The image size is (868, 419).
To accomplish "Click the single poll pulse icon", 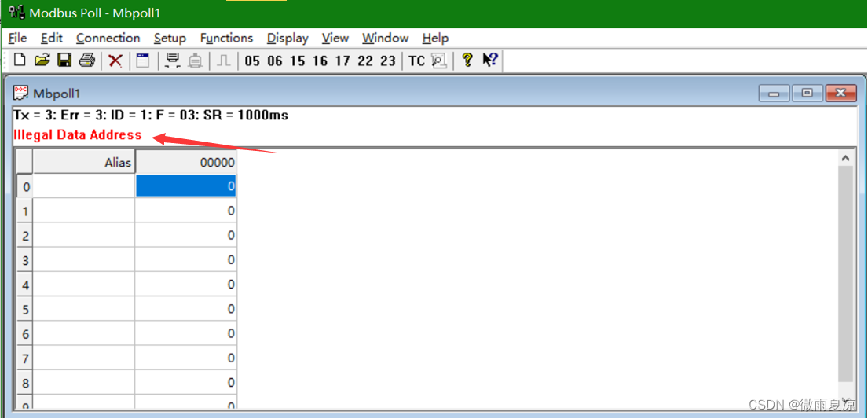I will [x=224, y=61].
